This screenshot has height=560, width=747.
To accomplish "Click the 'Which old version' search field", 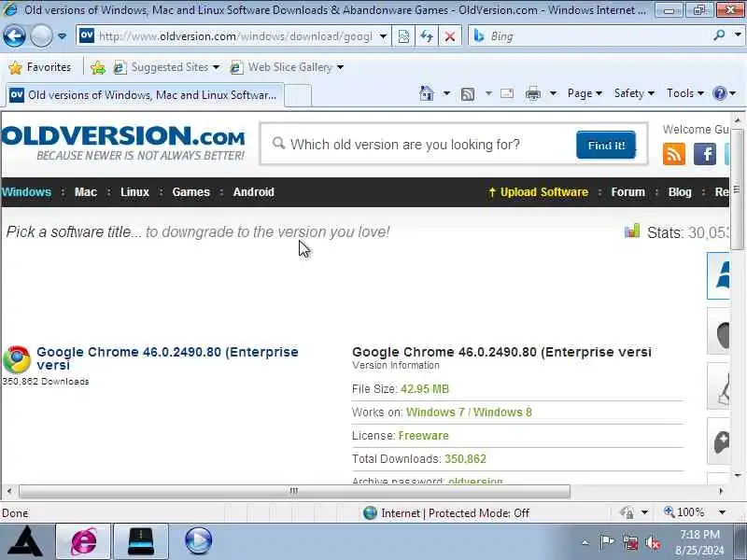I will click(419, 145).
